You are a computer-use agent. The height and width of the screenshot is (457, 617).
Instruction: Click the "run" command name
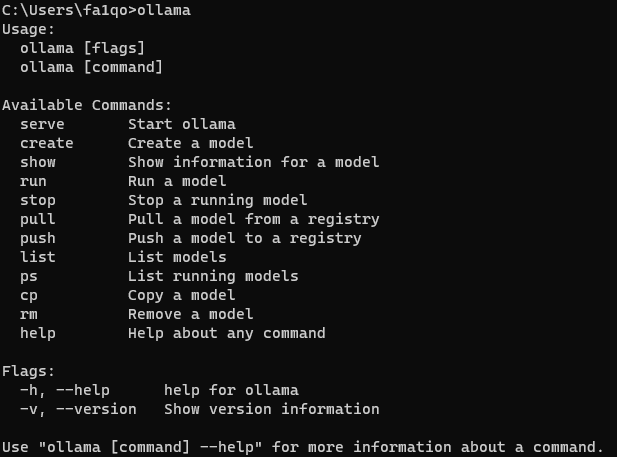33,181
